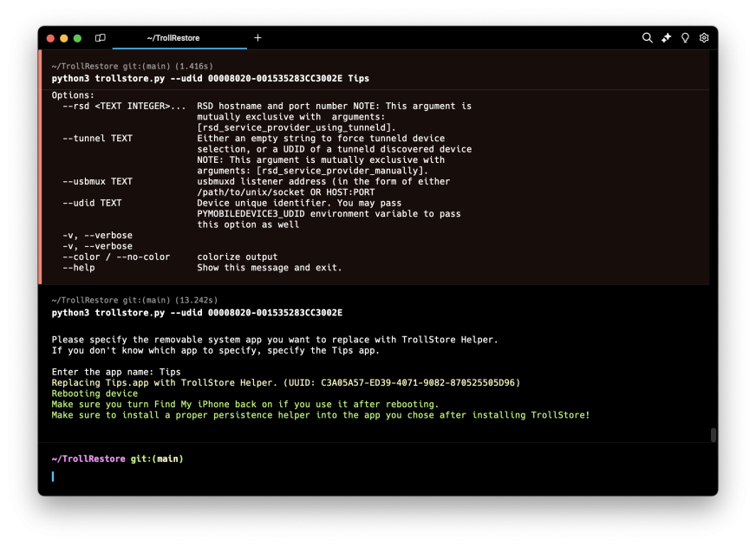
Task: Click the '--udid TEXT' option line
Action: (92, 203)
